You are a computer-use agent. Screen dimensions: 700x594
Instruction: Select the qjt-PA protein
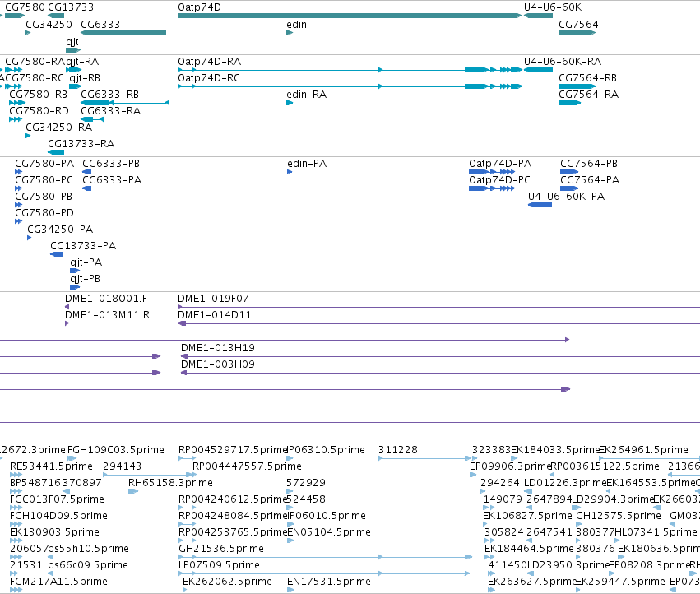coord(75,271)
